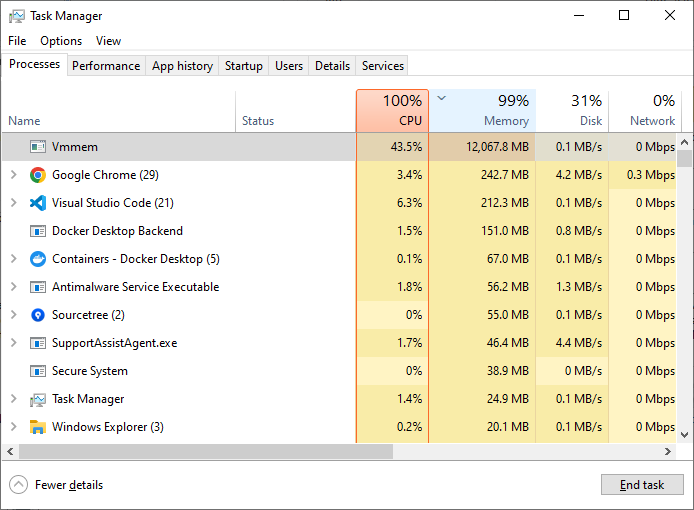Select the Sourcetree (2) row name
Viewport: 694px width, 510px height.
click(88, 315)
